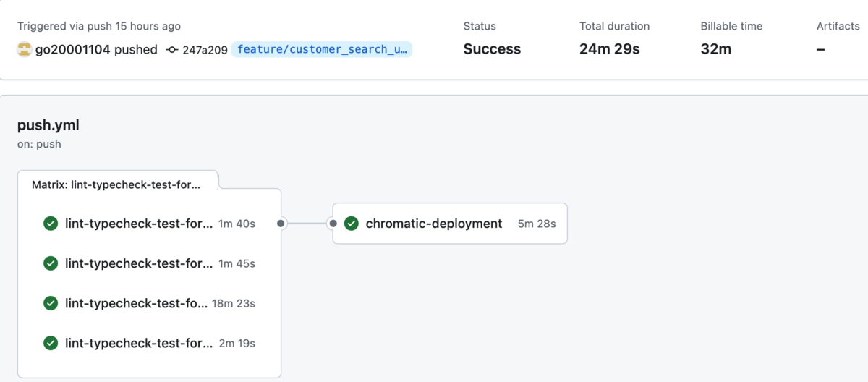Click the matrix group output connector dot
This screenshot has height=382, width=868.
pos(281,224)
